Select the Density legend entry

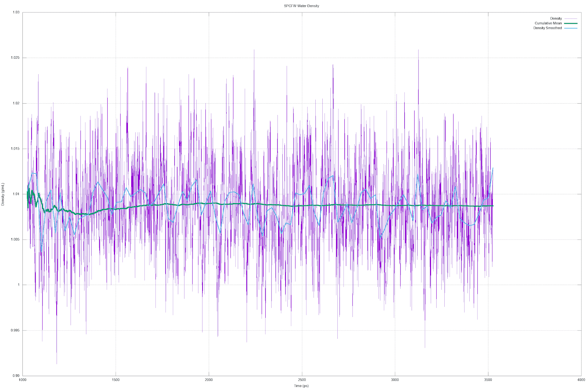click(556, 18)
